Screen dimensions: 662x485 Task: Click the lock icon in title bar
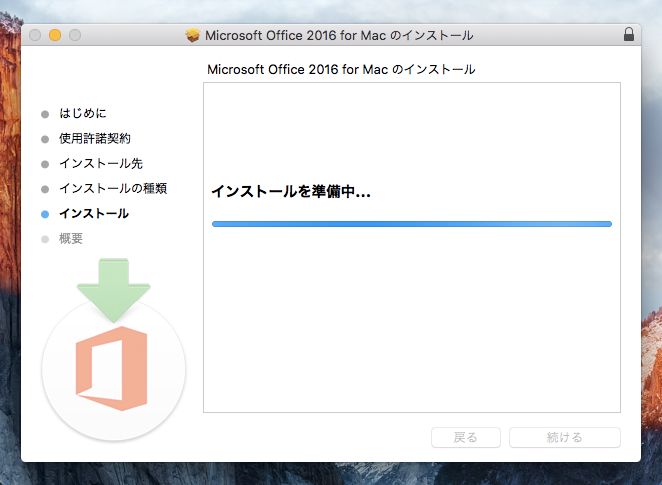point(629,34)
